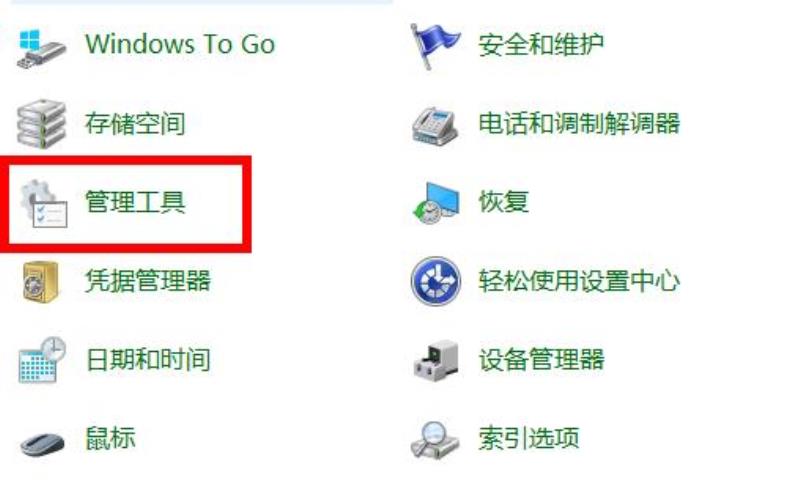The height and width of the screenshot is (480, 800).
Task: Open the 安全和维护 text link
Action: click(541, 44)
